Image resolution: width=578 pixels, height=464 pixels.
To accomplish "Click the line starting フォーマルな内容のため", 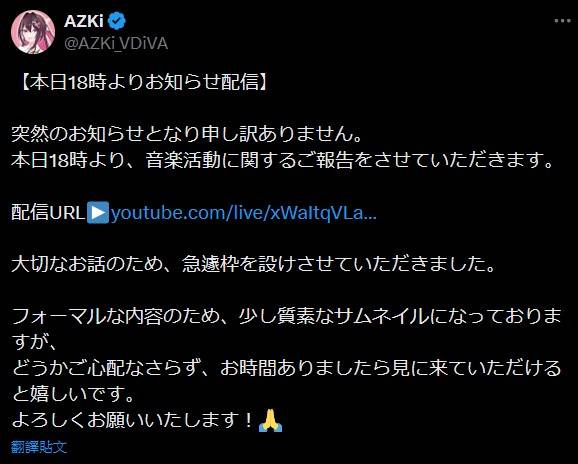I will (286, 317).
